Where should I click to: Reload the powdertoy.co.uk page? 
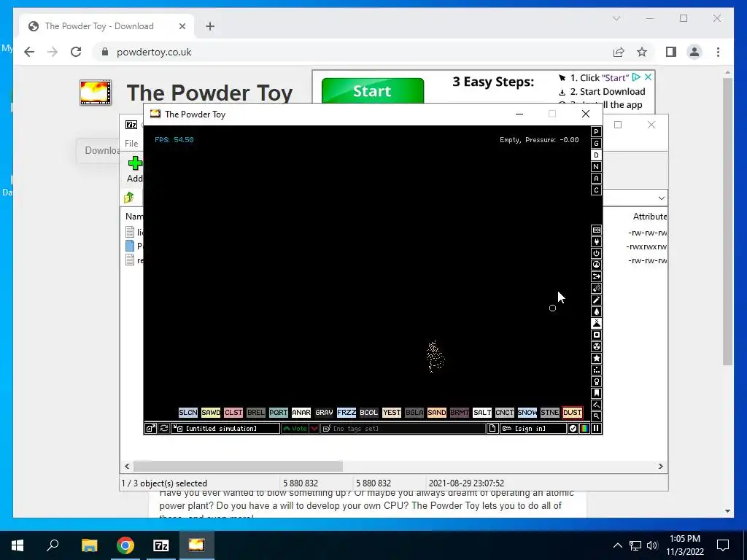[x=76, y=52]
